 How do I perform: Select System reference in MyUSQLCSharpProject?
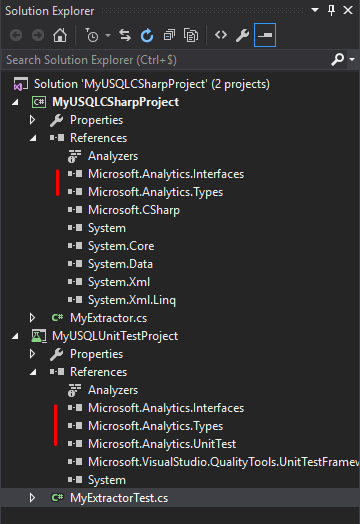pos(107,228)
